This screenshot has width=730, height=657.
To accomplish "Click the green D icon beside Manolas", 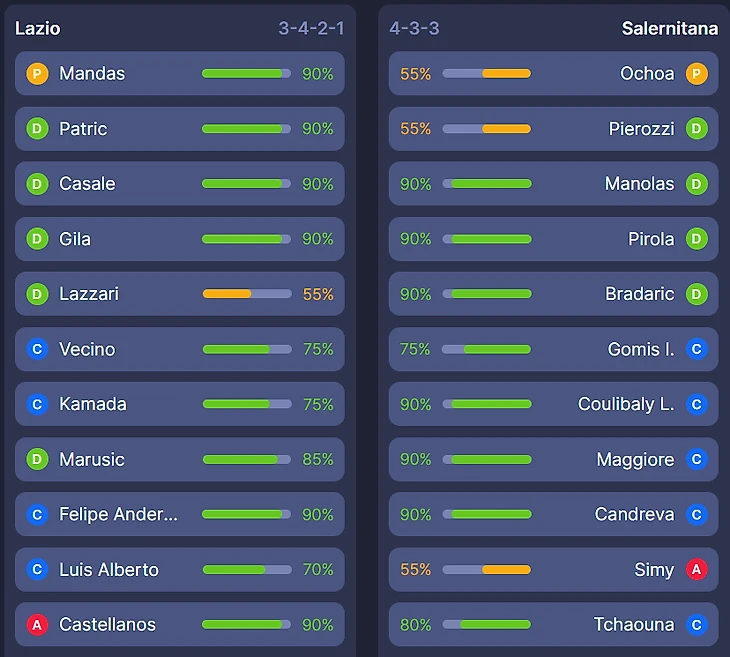I will click(x=696, y=184).
